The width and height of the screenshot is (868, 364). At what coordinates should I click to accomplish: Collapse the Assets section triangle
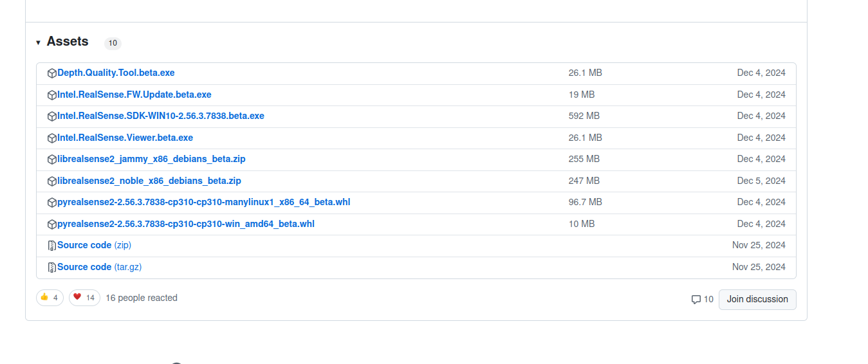[x=38, y=42]
